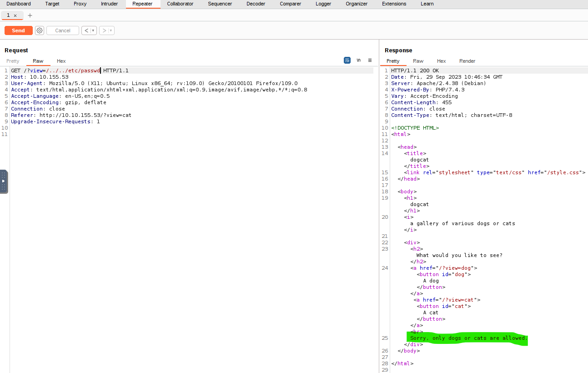
Task: Go back to previous request with < arrow
Action: 86,30
